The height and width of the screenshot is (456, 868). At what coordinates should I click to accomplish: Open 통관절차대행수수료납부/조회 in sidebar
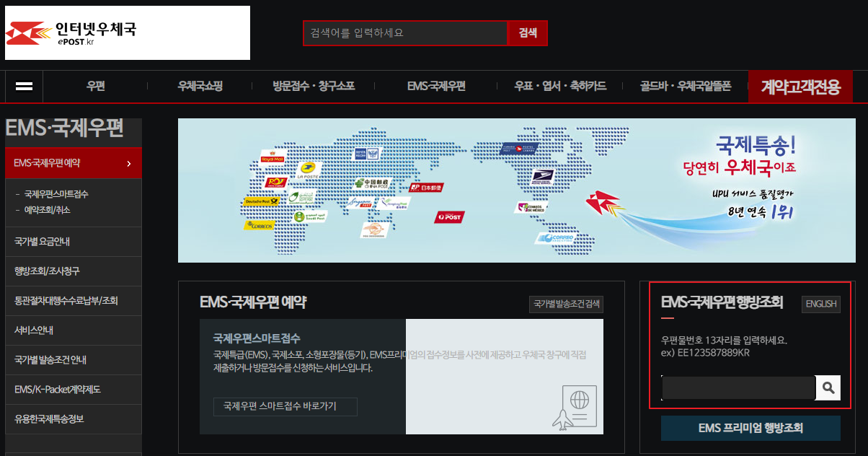74,301
